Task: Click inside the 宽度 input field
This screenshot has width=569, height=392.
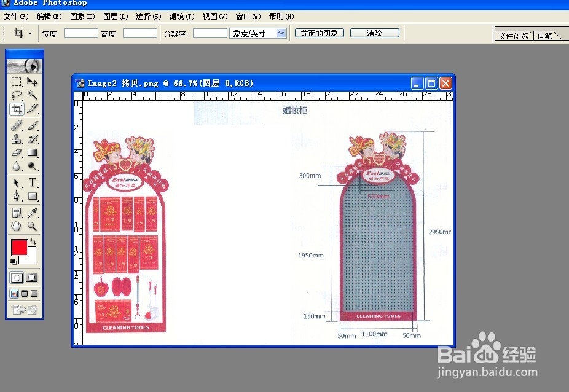Action: point(80,33)
